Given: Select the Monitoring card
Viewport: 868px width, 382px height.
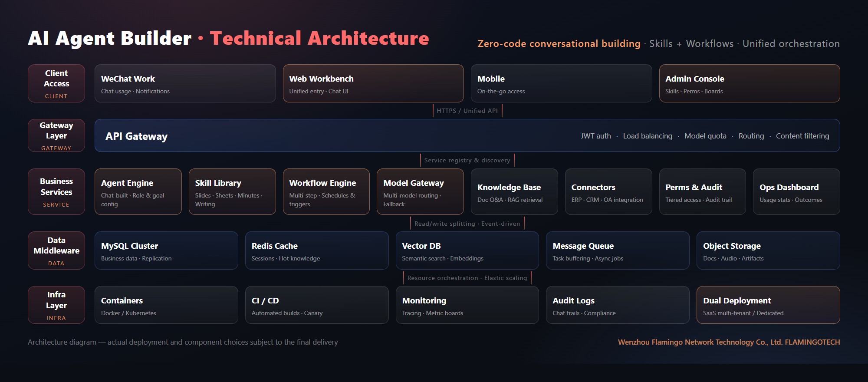Looking at the screenshot, I should pos(467,305).
